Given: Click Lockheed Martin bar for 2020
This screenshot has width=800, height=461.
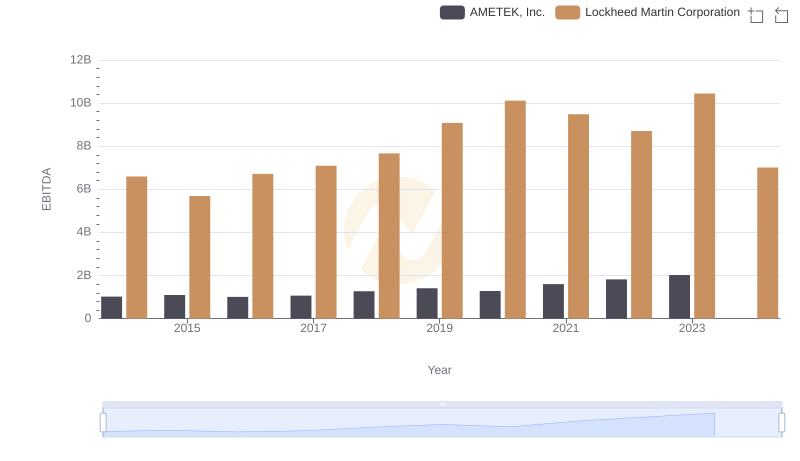Looking at the screenshot, I should click(x=515, y=210).
